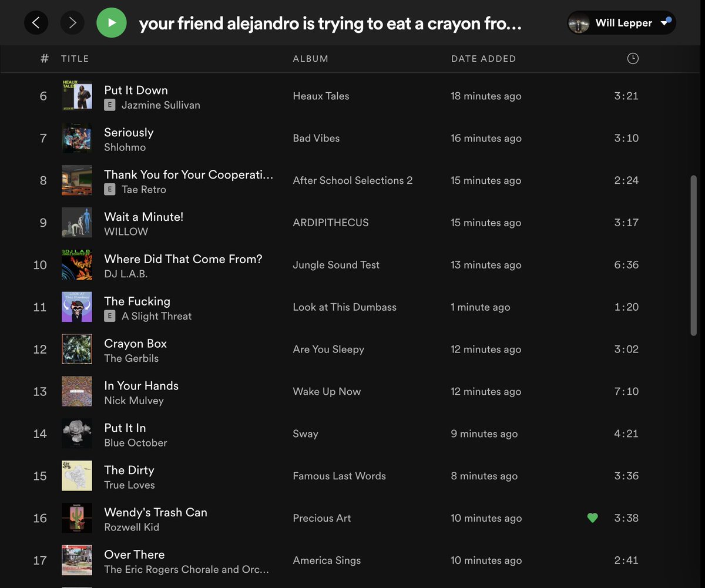
Task: Click the explicit badge next to Jazmine Sullivan
Action: point(110,105)
